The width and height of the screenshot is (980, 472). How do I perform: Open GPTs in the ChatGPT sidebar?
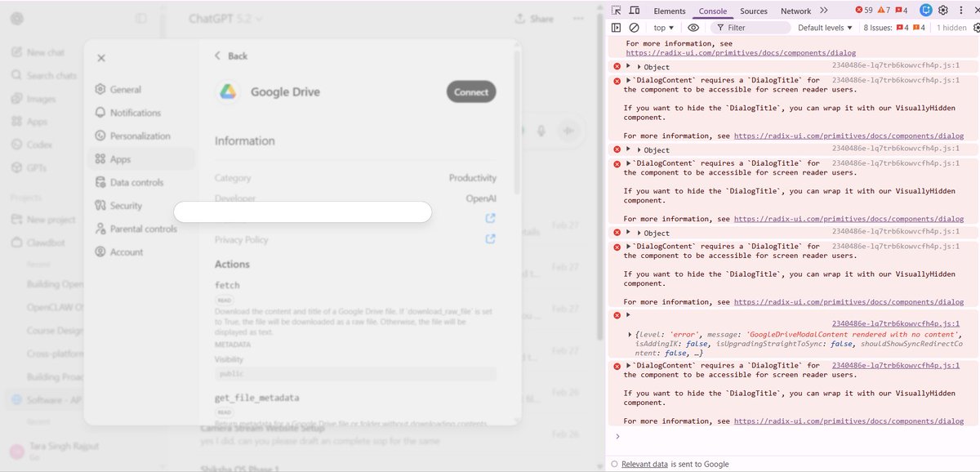30,167
